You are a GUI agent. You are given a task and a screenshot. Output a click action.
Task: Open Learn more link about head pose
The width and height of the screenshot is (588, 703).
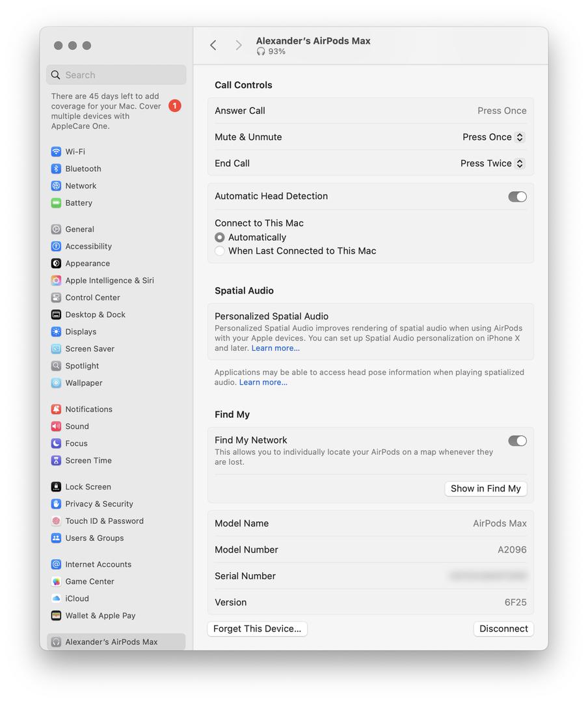pos(263,382)
